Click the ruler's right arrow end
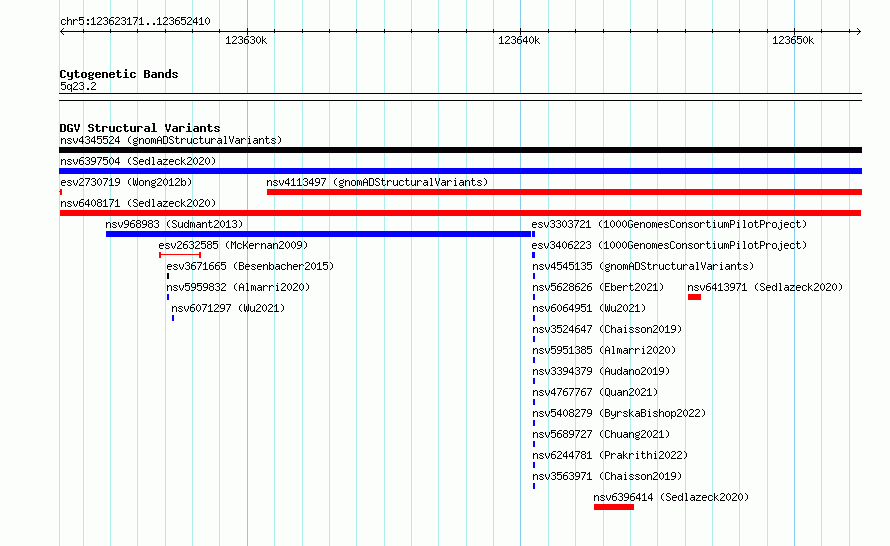This screenshot has width=890, height=546. (x=859, y=32)
